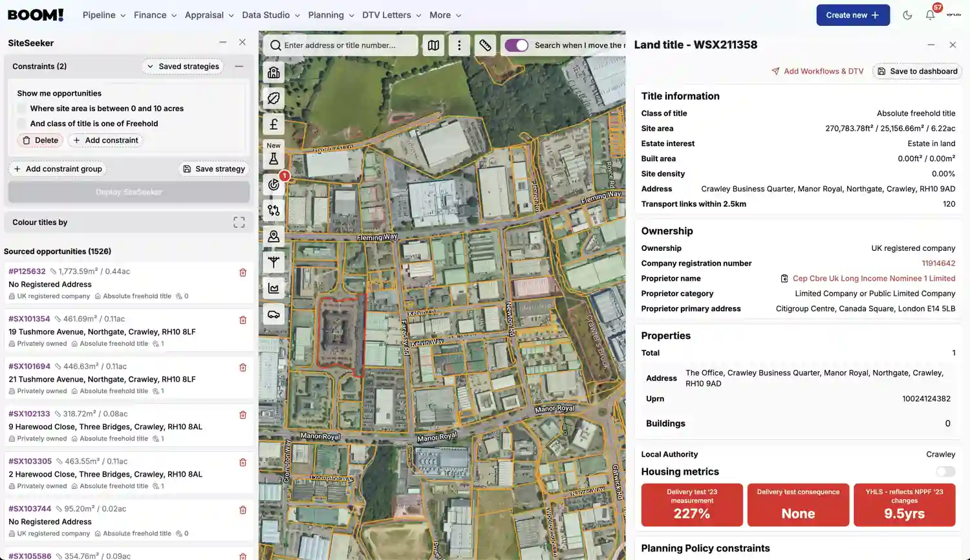Image resolution: width=970 pixels, height=560 pixels.
Task: Open the area chart analytics icon
Action: 274,288
